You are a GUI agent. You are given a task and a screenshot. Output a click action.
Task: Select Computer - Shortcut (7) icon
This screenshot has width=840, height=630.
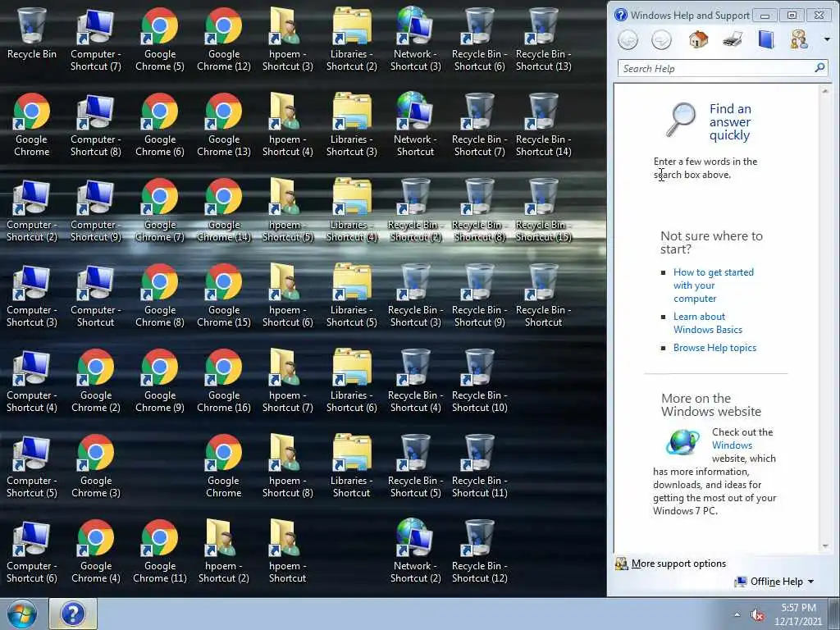tap(95, 39)
